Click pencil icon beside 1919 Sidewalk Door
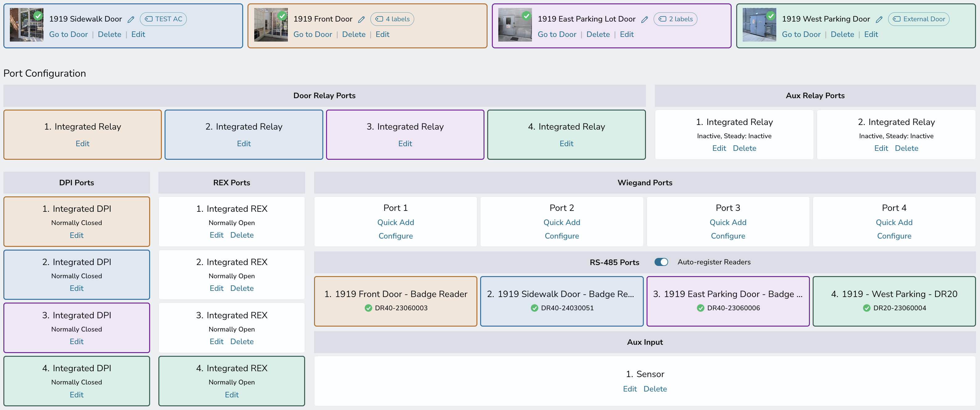This screenshot has width=980, height=410. [x=131, y=19]
